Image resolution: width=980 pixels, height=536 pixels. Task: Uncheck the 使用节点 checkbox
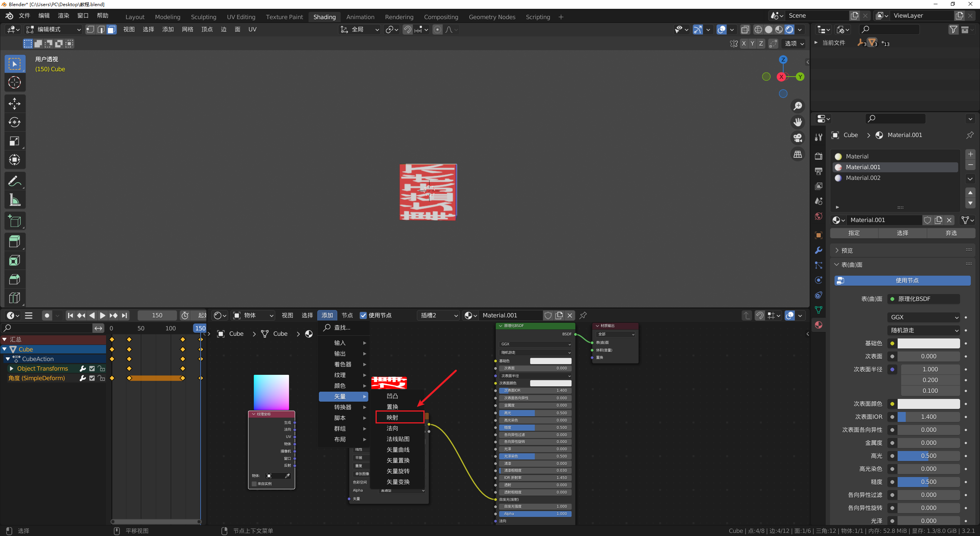363,315
